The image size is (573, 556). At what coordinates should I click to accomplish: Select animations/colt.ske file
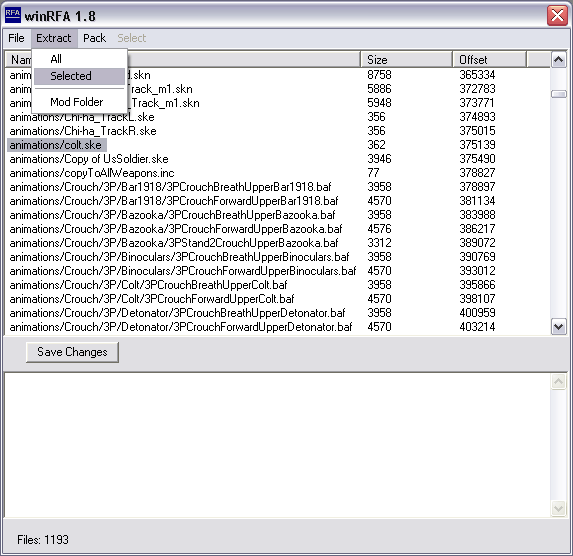click(56, 145)
